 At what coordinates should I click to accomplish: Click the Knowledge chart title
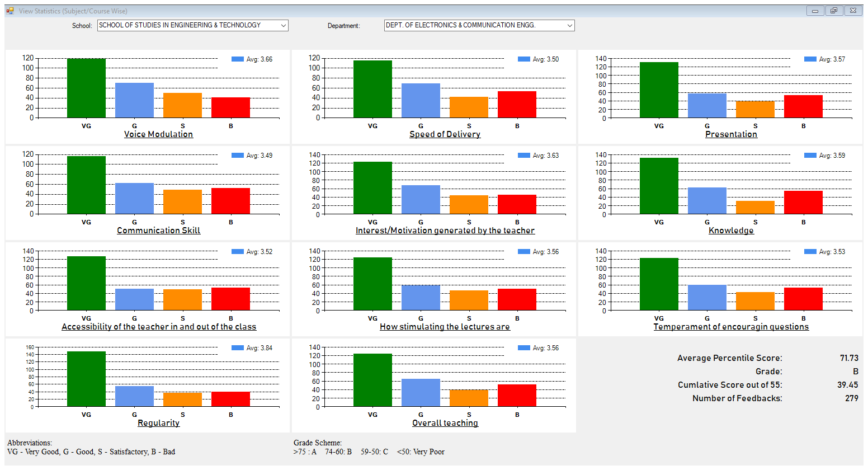tap(731, 231)
